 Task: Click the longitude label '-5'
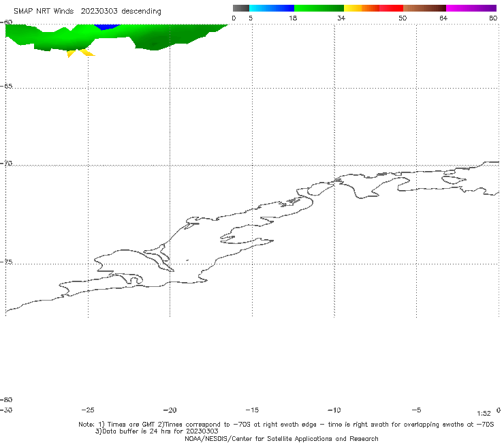pyautogui.click(x=416, y=410)
